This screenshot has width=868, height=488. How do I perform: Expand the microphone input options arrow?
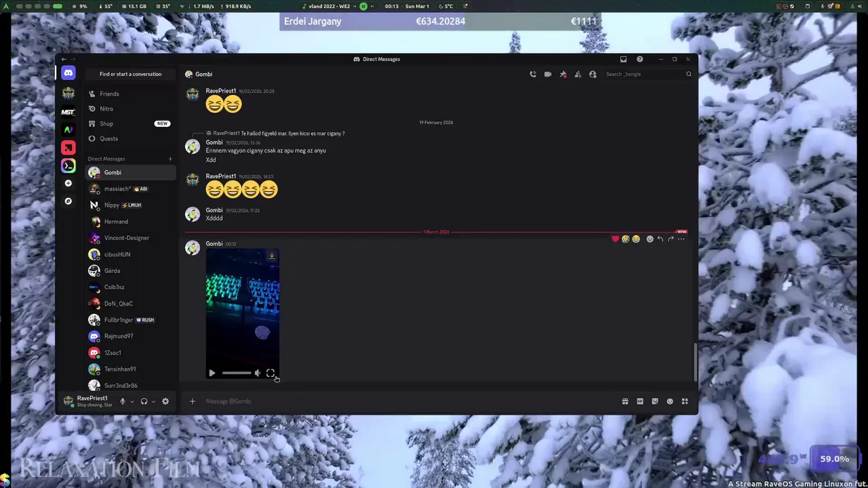(132, 401)
